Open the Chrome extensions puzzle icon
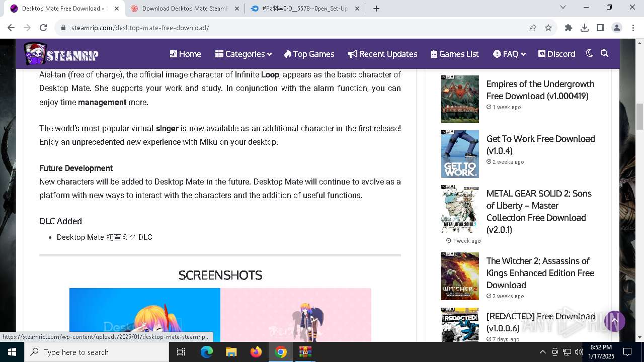The image size is (644, 362). 569,28
